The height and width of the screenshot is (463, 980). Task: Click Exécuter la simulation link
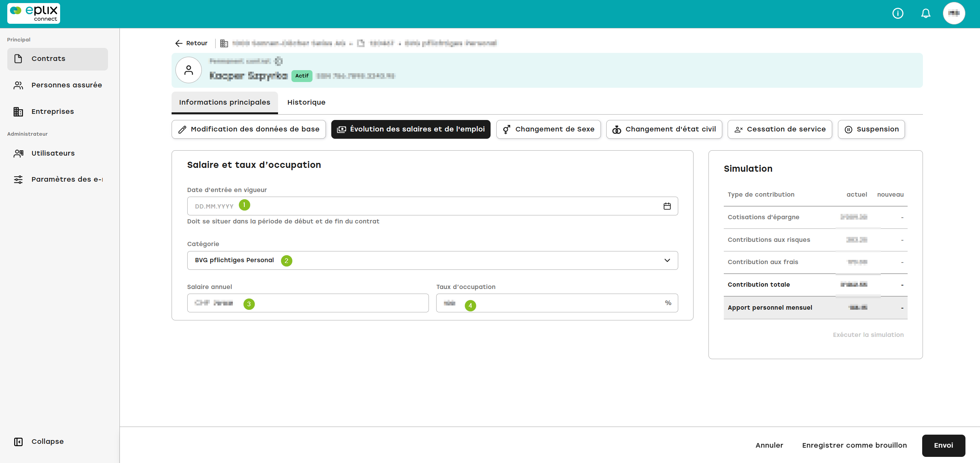[x=868, y=335]
